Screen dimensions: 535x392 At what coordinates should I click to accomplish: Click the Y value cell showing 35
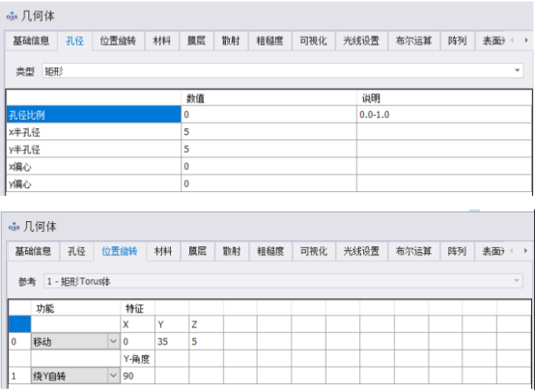[x=172, y=341]
